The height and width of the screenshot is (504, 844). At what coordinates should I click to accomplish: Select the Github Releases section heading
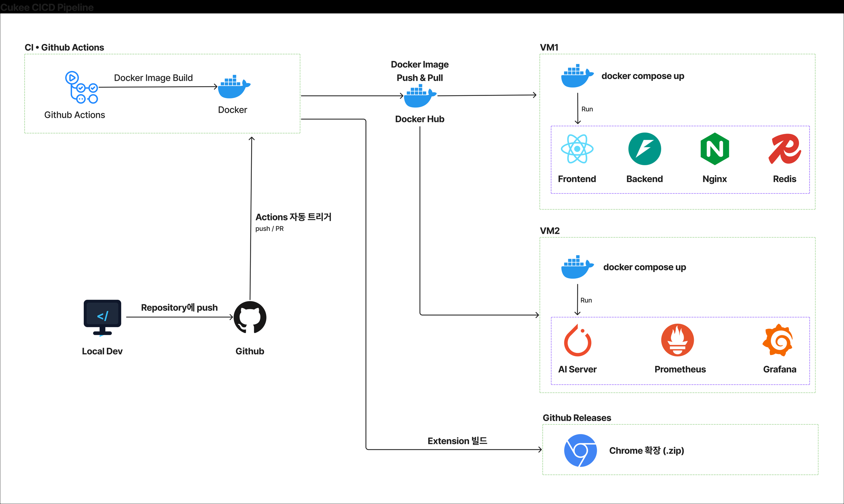click(x=577, y=418)
